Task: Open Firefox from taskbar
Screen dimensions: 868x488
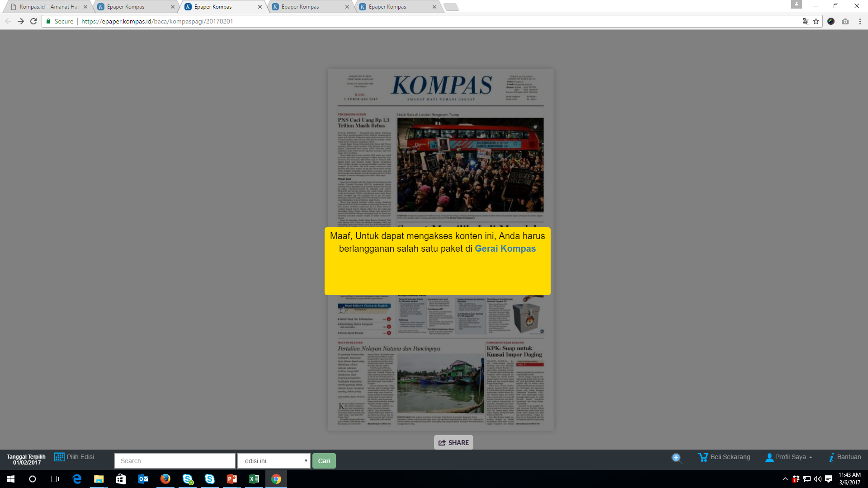Action: (x=165, y=479)
